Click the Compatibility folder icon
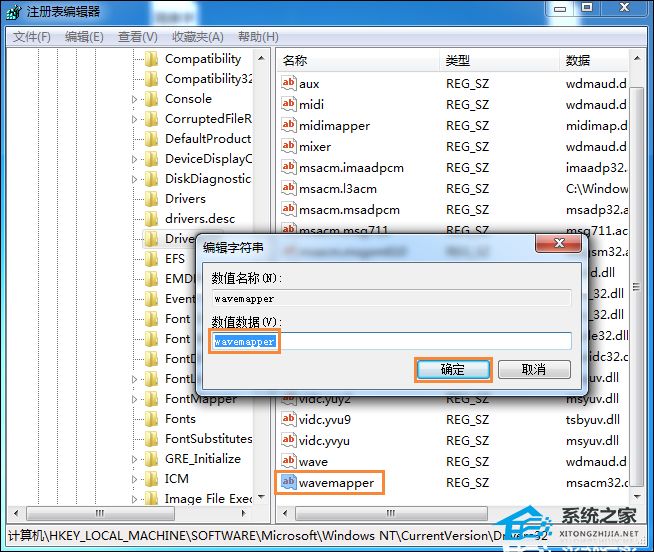This screenshot has height=552, width=654. [x=151, y=59]
